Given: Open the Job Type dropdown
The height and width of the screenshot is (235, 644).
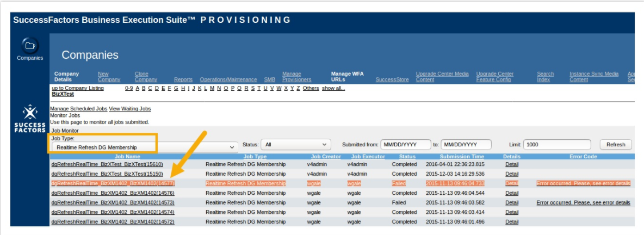Looking at the screenshot, I should point(145,147).
